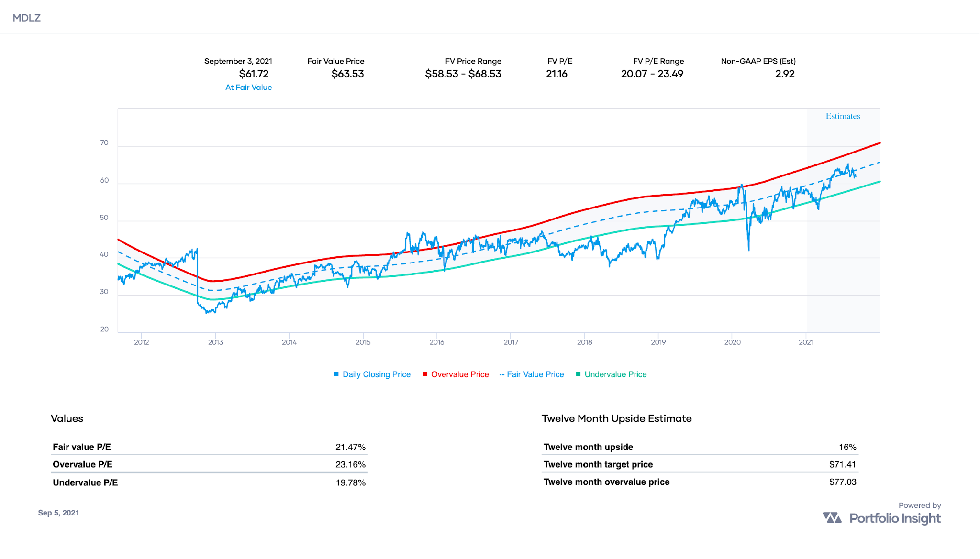Click the Portfolio Insight brand text
Screen dimensions: 980x559
point(895,518)
